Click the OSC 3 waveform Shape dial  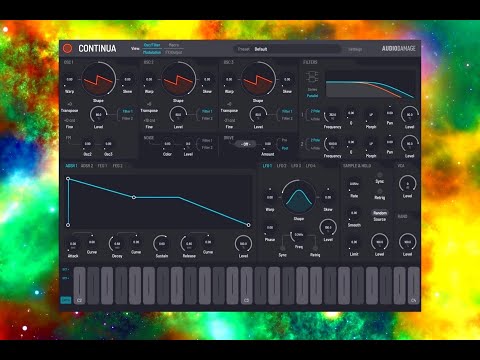point(258,80)
